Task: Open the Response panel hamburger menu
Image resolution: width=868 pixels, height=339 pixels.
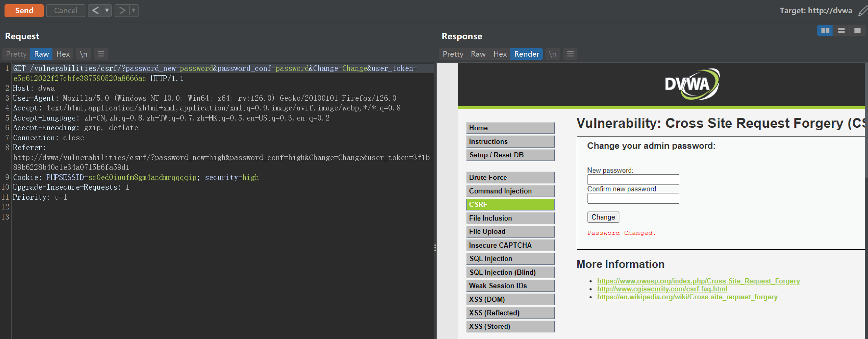Action: click(x=570, y=54)
